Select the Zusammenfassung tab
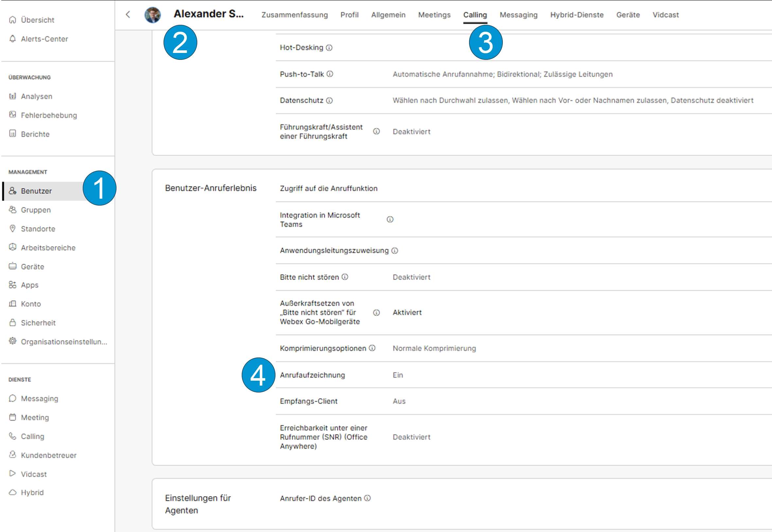 [294, 15]
